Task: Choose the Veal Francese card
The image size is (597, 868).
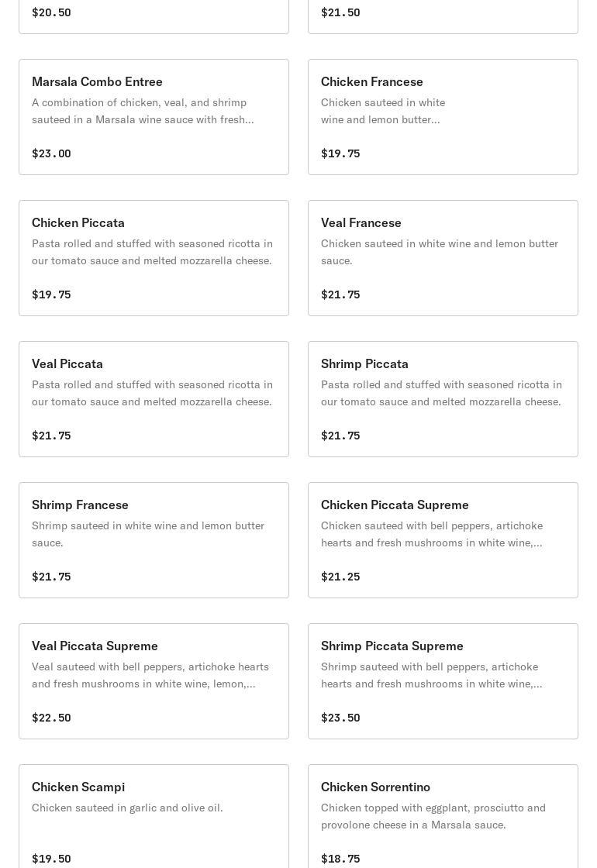Action: tap(443, 258)
